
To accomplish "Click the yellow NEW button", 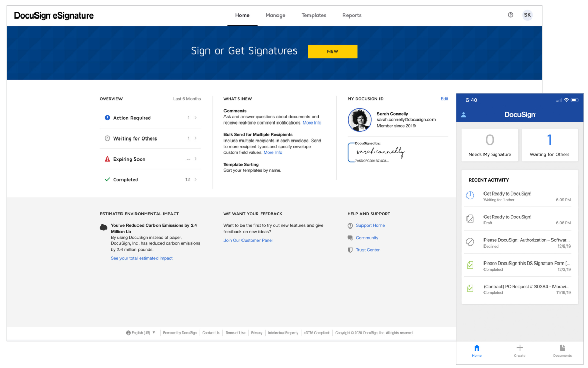I will [x=333, y=51].
